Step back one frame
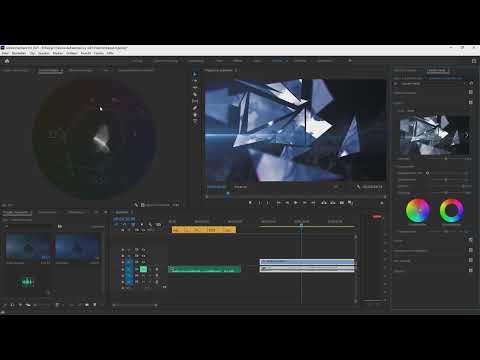Viewport: 480px width, 360px height. click(x=287, y=203)
